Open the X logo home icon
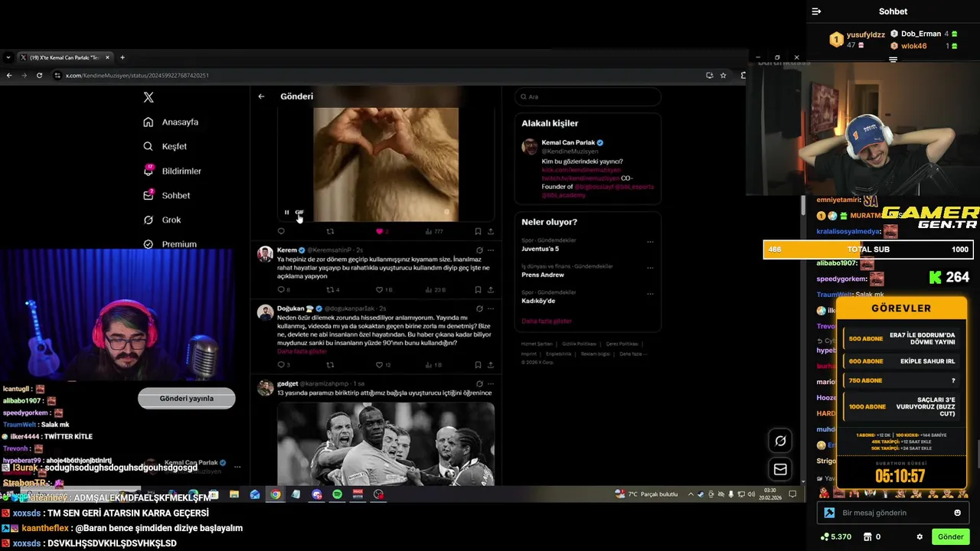980x551 pixels. pyautogui.click(x=149, y=97)
